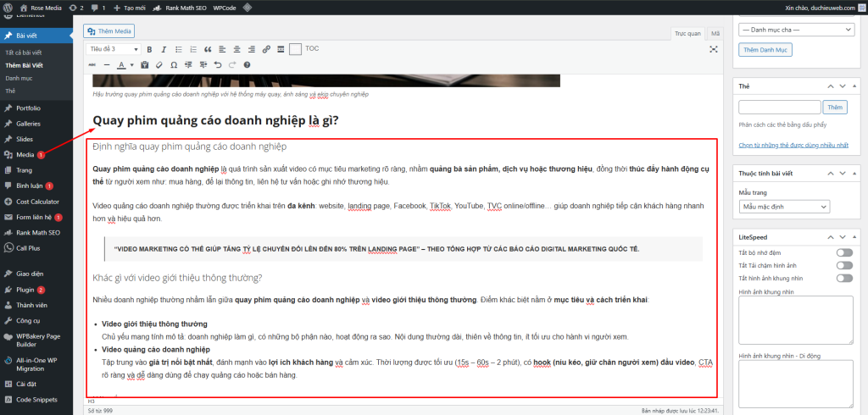Undo the last edit
Screen dimensions: 868x415
(218, 64)
